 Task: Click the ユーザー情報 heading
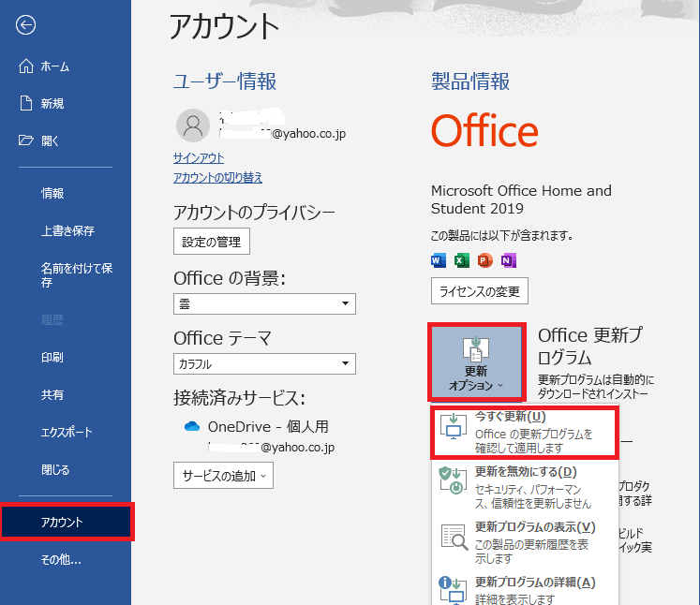coord(225,81)
